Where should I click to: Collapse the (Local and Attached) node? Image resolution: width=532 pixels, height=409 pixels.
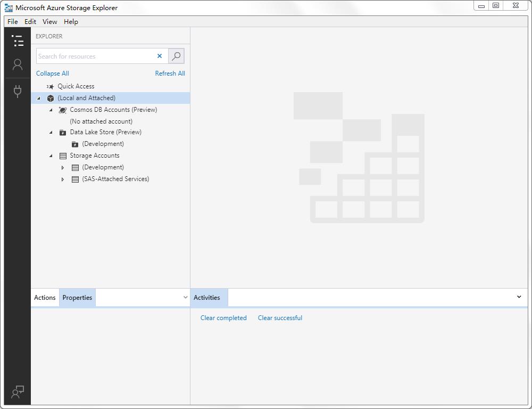[39, 98]
